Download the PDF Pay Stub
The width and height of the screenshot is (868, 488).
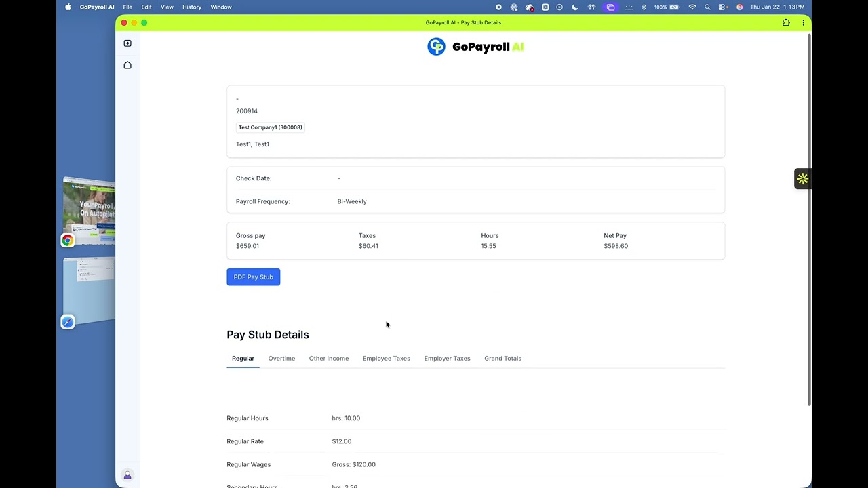point(253,277)
